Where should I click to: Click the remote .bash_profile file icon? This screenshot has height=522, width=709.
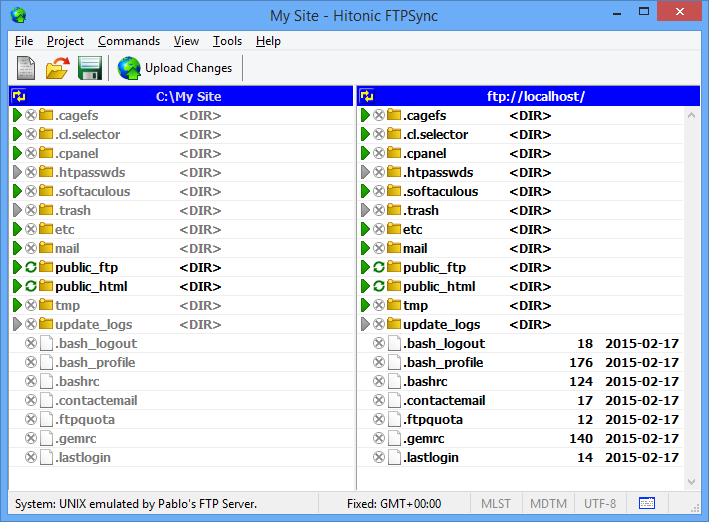(395, 362)
